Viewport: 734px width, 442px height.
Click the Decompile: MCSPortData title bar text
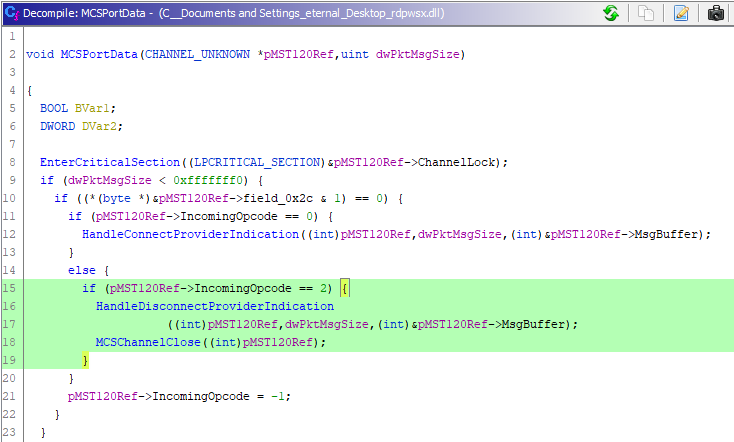click(234, 13)
